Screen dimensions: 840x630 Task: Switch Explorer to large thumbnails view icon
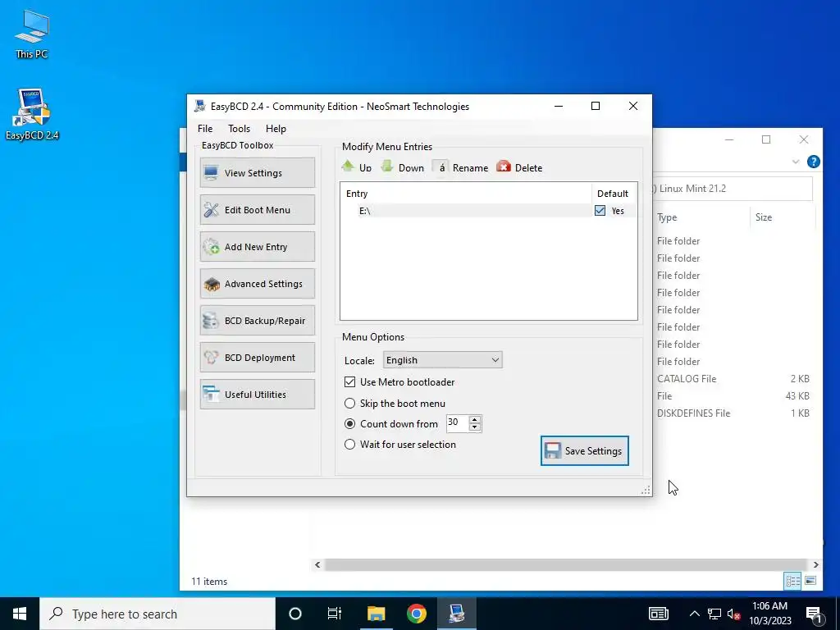pos(810,581)
